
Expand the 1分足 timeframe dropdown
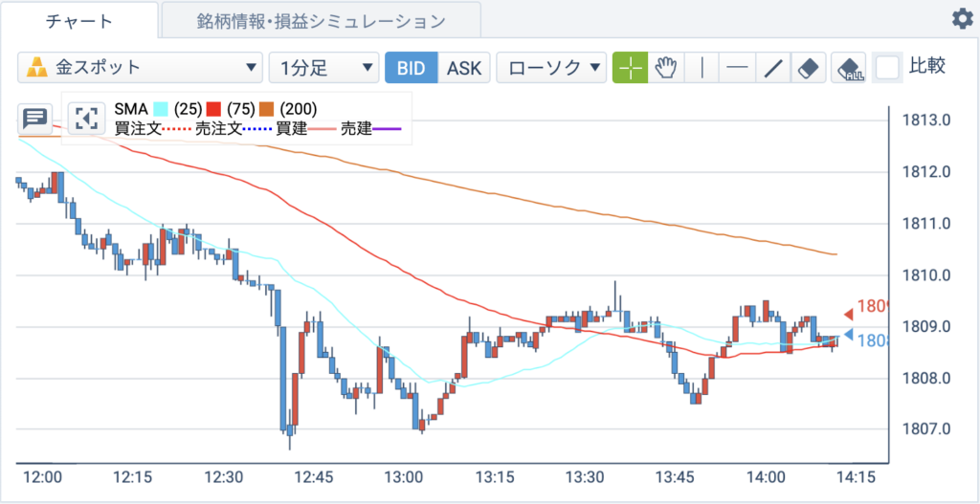tap(323, 68)
